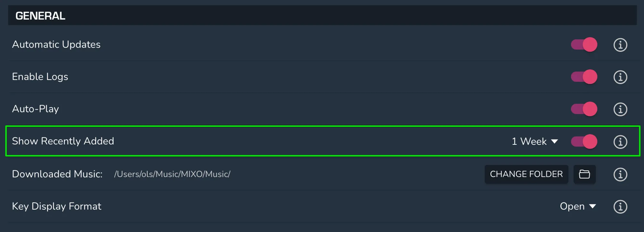Toggle the Auto-Play switch off
The width and height of the screenshot is (644, 232).
pos(583,109)
